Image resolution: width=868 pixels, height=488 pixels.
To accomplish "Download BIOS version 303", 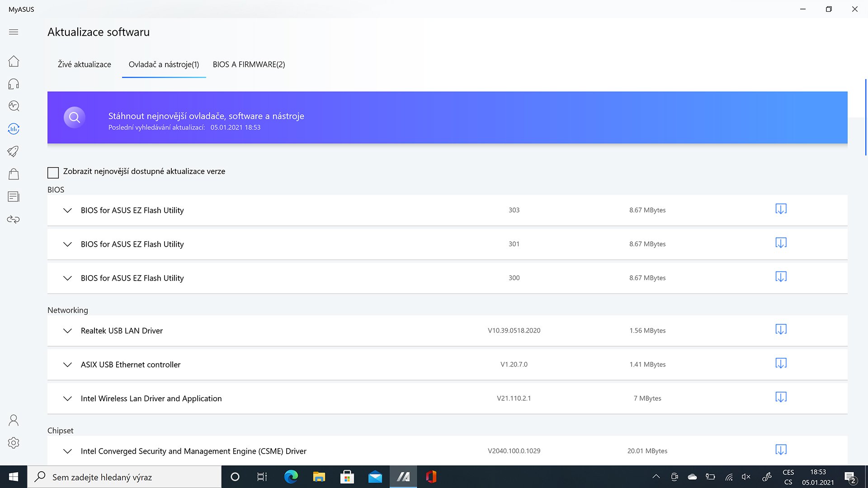I will tap(781, 209).
